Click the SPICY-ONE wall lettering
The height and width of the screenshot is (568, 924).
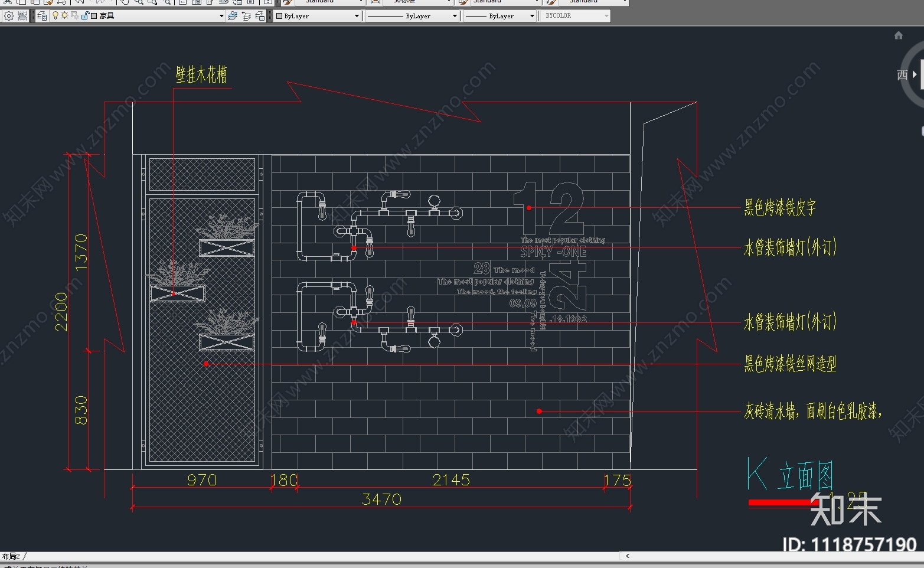pos(553,252)
